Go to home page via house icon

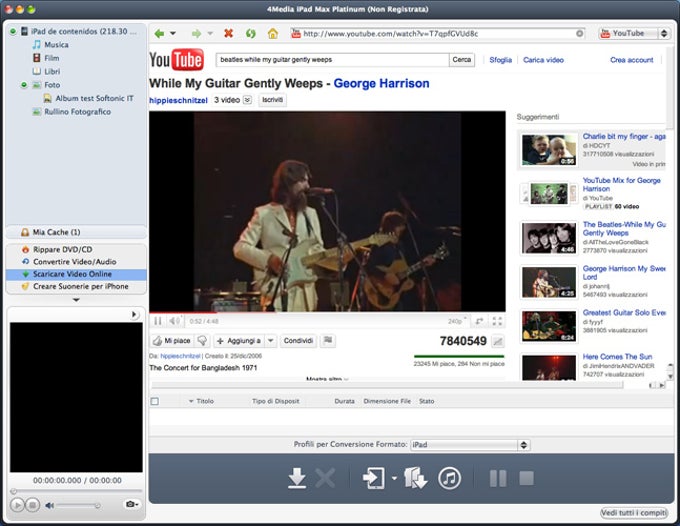point(273,33)
